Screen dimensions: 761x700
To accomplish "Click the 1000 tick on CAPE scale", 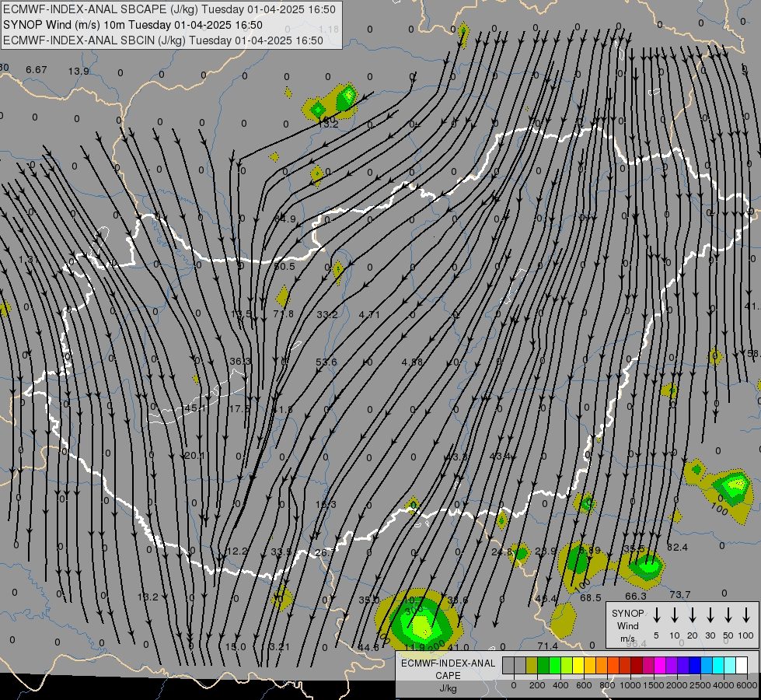I will tap(630, 685).
